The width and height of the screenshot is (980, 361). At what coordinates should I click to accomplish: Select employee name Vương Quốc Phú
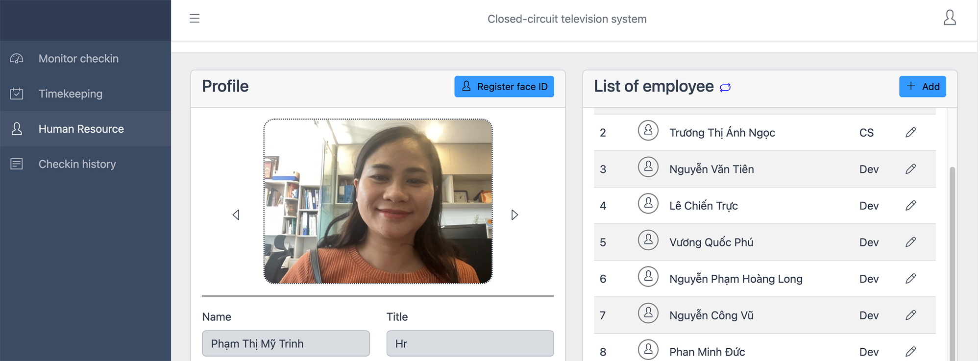(711, 242)
